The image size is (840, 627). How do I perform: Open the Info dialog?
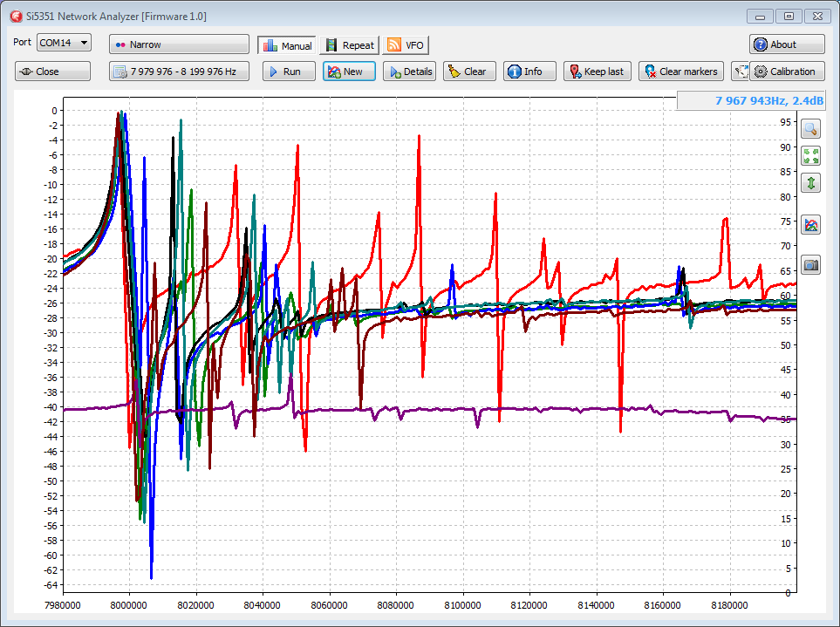pos(529,72)
